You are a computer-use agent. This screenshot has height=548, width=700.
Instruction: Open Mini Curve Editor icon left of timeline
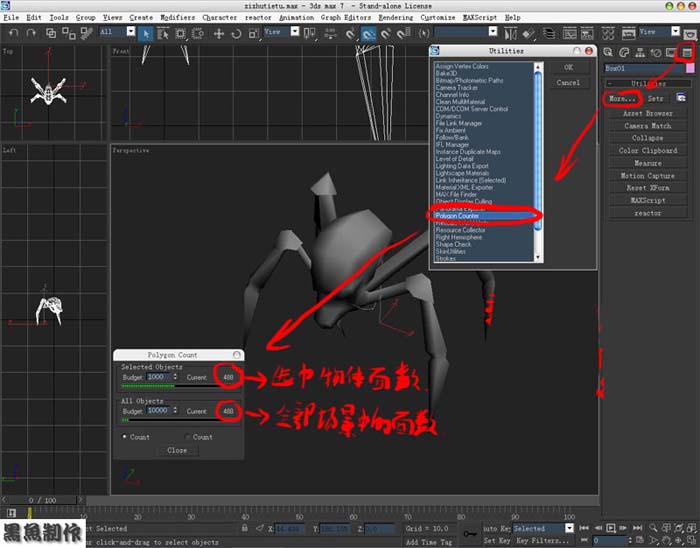[11, 513]
